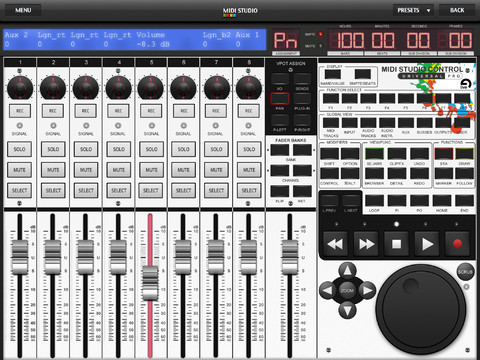Image resolution: width=480 pixels, height=360 pixels.
Task: Click the SHIFT modifier button
Action: point(329,154)
